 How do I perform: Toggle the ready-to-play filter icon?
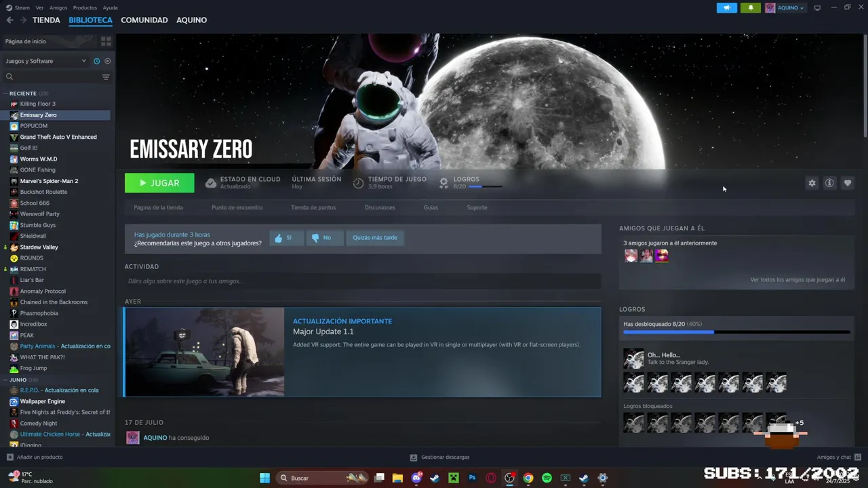107,61
